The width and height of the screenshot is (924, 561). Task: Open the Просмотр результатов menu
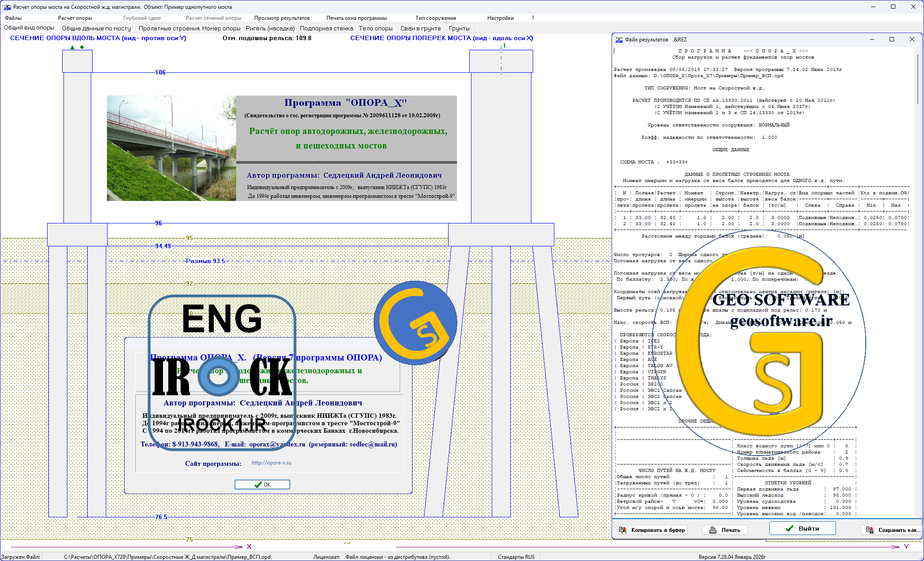282,18
